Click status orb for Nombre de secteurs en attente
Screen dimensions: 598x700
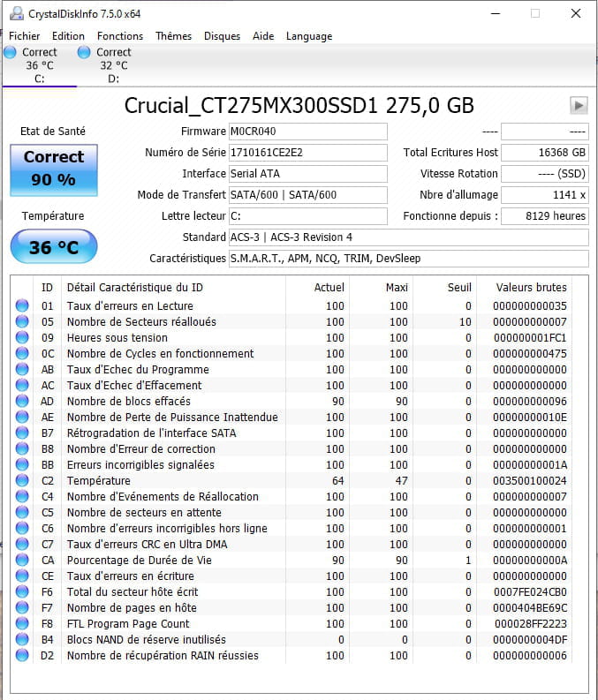click(22, 512)
